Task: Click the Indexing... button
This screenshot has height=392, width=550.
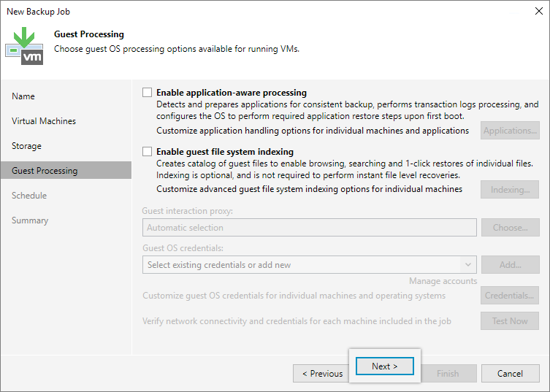Action: pyautogui.click(x=510, y=189)
